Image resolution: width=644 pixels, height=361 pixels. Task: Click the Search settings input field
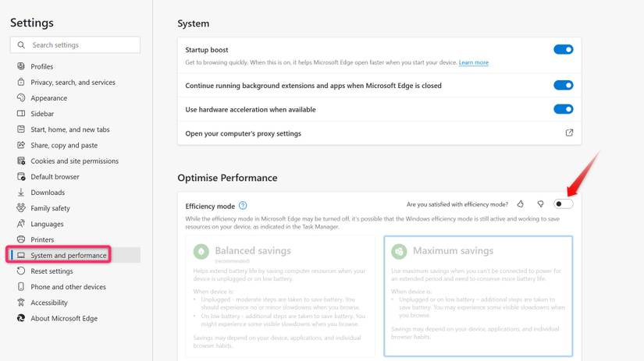75,45
